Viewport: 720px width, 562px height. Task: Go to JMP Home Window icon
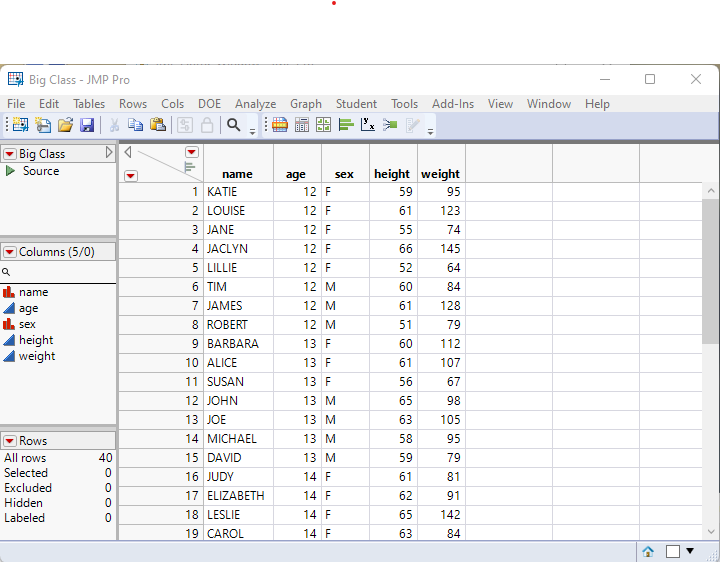648,551
